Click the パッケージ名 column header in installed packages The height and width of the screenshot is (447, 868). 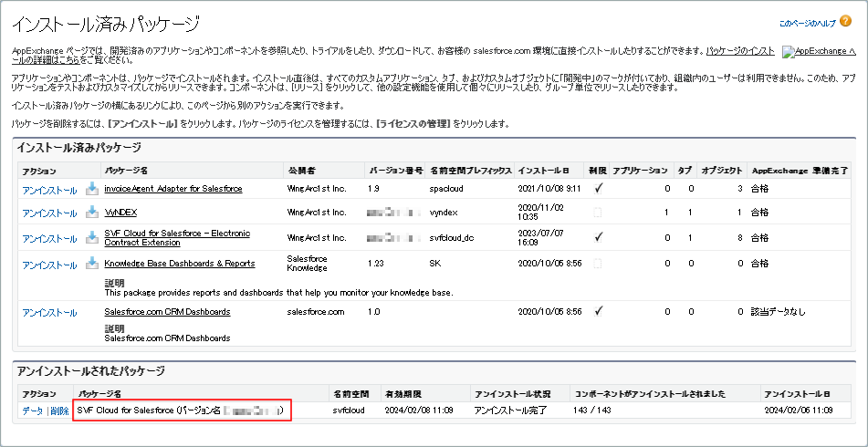[126, 171]
